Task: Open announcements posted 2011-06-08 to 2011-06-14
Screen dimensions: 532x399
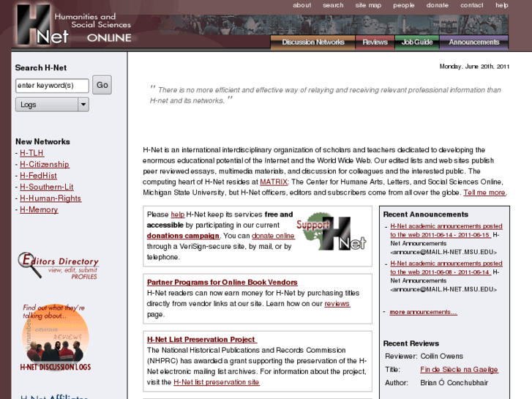Action: click(x=446, y=267)
